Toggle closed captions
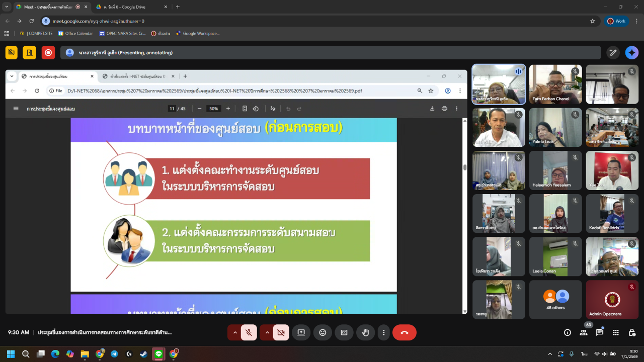644x362 pixels. (344, 332)
